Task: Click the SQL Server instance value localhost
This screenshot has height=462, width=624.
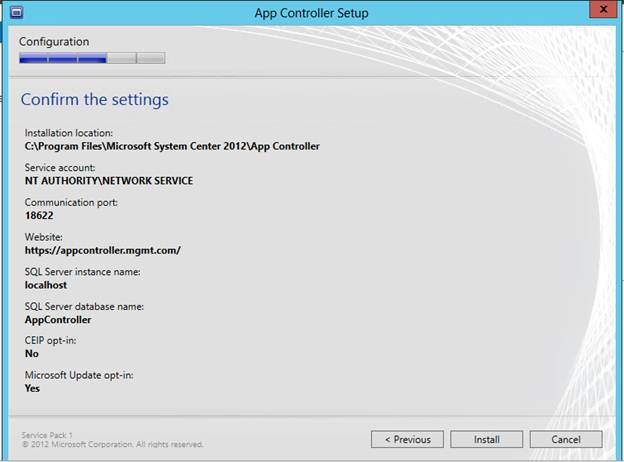Action: [x=46, y=285]
